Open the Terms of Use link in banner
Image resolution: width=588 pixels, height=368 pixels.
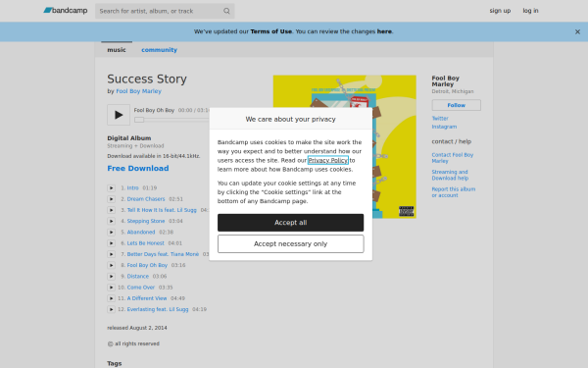(270, 31)
